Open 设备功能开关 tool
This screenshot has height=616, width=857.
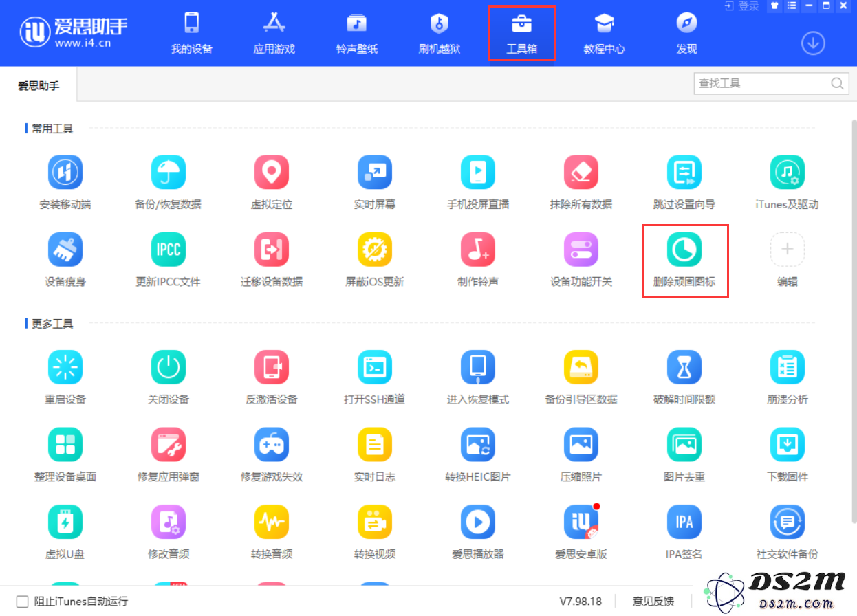coord(581,259)
